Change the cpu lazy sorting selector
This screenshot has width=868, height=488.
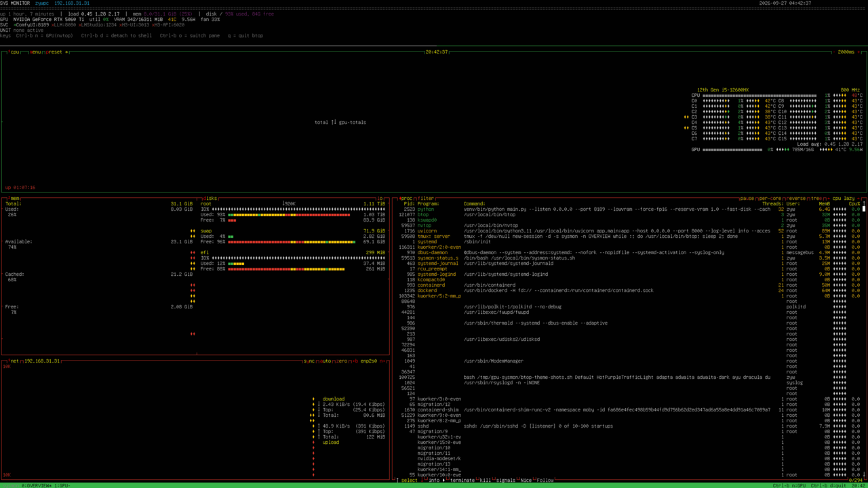844,199
